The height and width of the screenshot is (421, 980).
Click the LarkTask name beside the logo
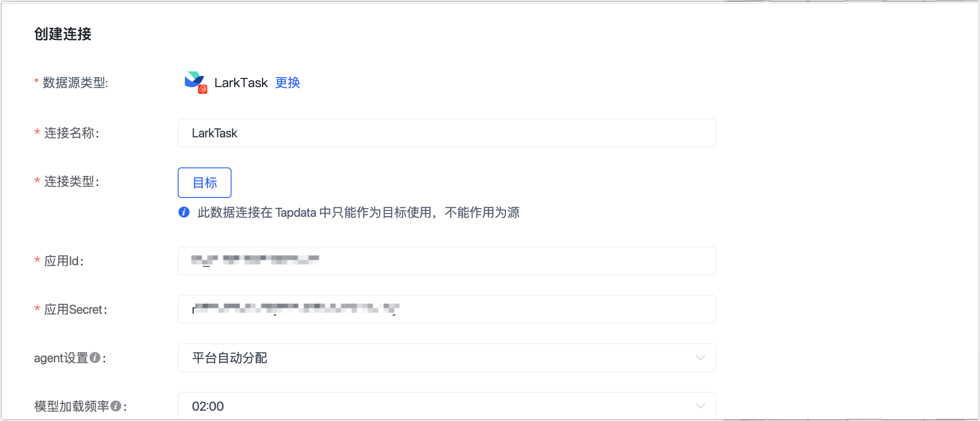point(241,83)
